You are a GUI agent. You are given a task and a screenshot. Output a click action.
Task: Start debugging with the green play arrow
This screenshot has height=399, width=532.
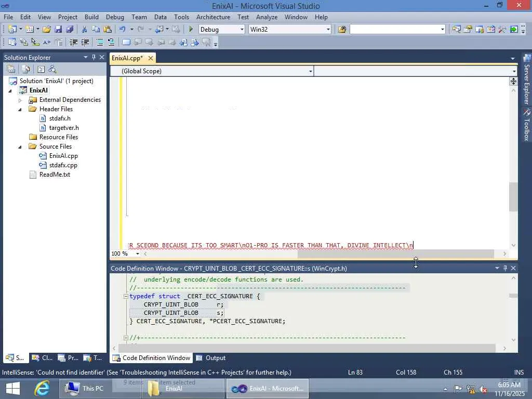click(x=191, y=30)
